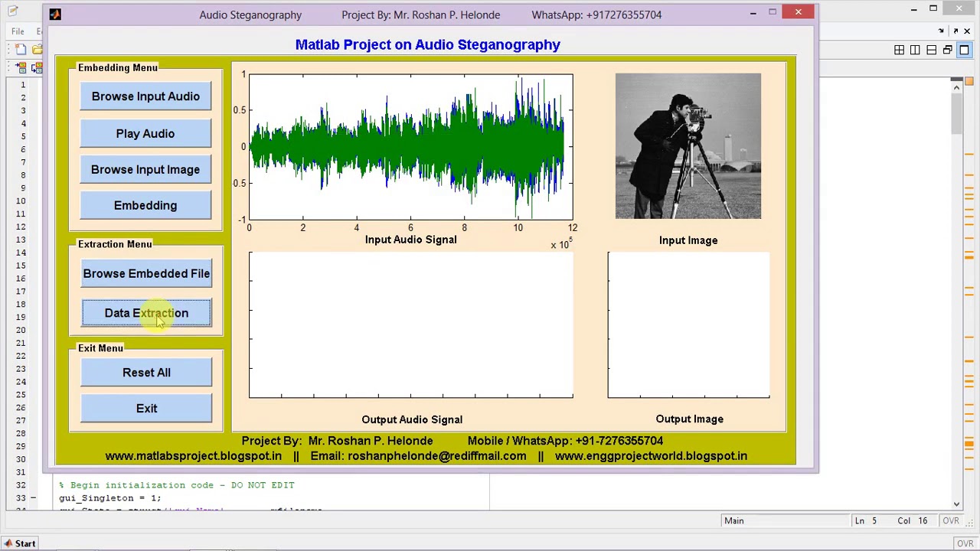Click the input audio signal waveform plot

coord(410,147)
